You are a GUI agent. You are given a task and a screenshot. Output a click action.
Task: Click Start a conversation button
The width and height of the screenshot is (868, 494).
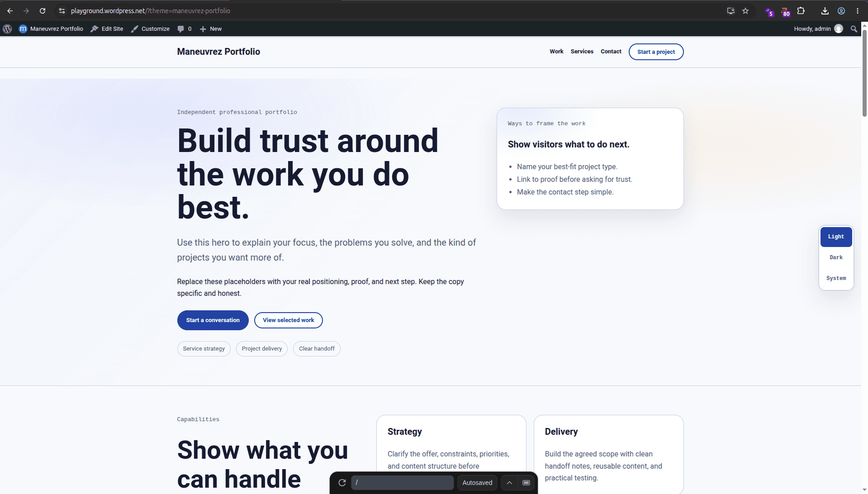(213, 320)
